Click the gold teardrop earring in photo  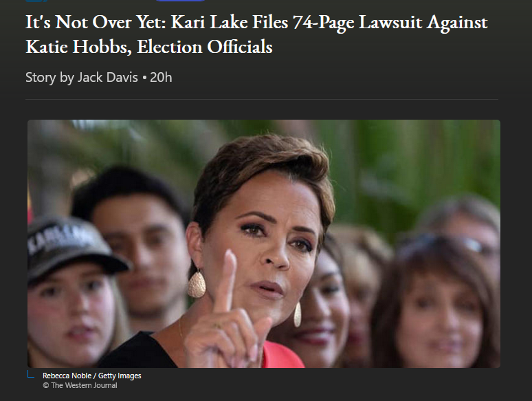point(197,283)
